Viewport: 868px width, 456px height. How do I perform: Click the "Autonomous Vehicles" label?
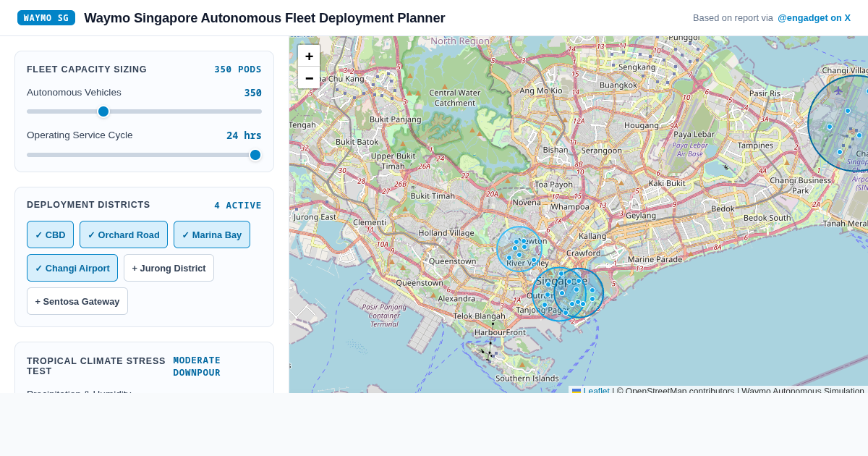(x=74, y=93)
